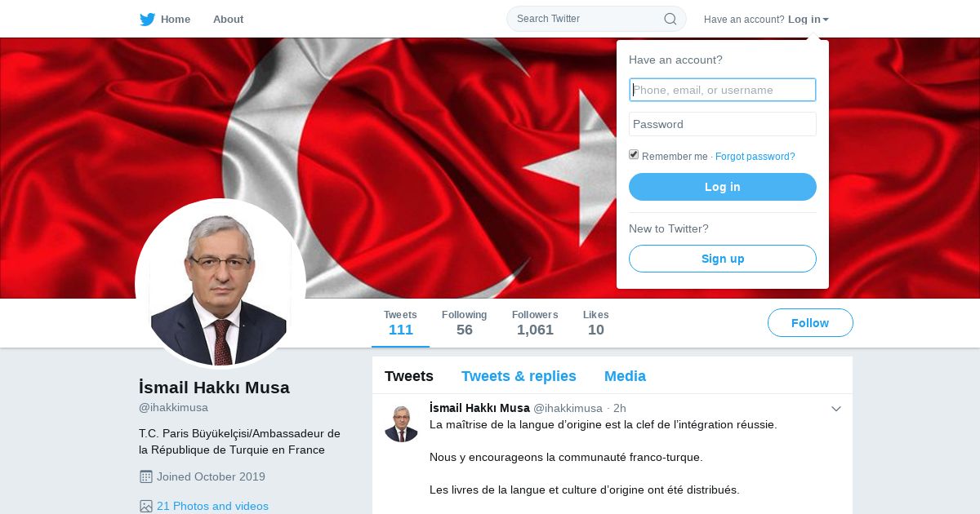Click the search magnifier icon
The height and width of the screenshot is (514, 980).
point(670,19)
